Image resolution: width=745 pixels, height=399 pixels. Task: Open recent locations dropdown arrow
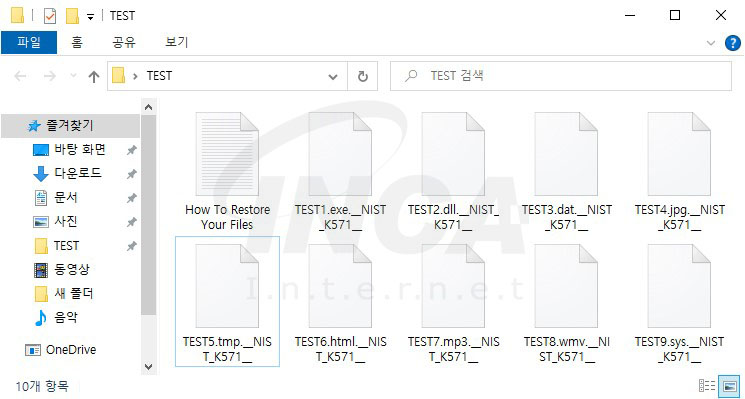[x=73, y=76]
